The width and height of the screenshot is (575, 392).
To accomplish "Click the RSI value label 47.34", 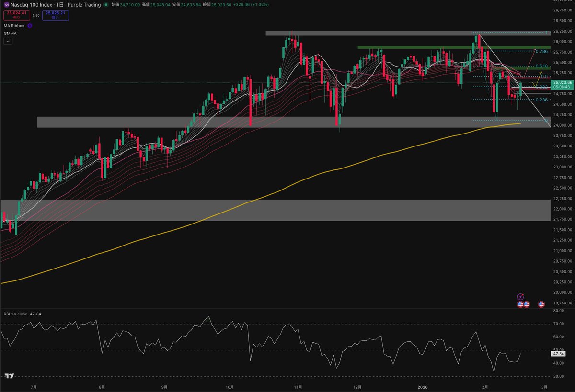I will point(558,354).
